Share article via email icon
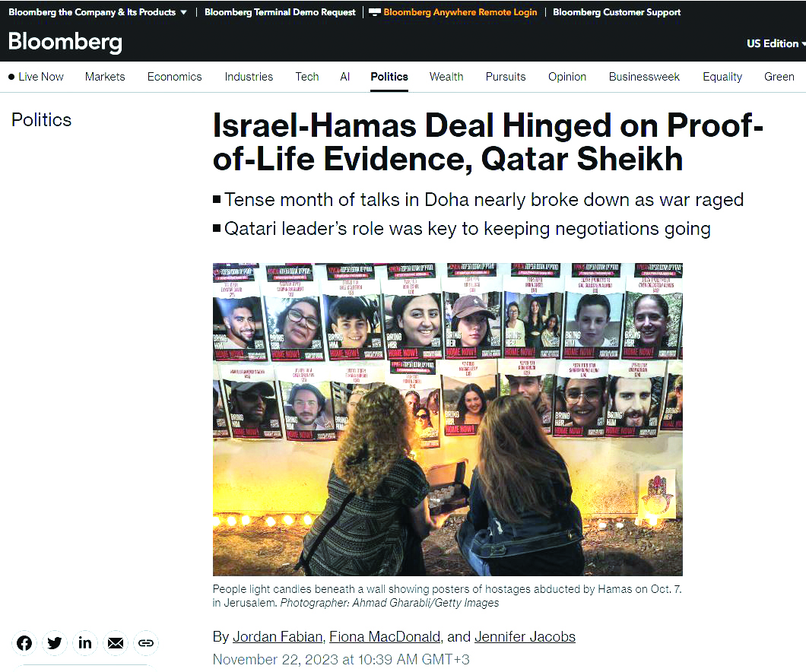This screenshot has height=672, width=806. pyautogui.click(x=115, y=642)
